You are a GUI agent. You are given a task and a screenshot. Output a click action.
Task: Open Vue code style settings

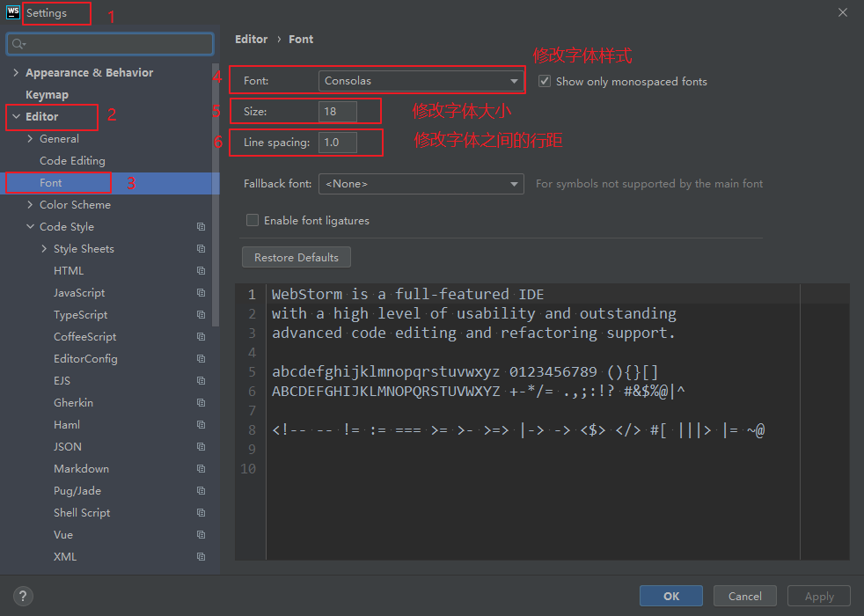point(63,535)
